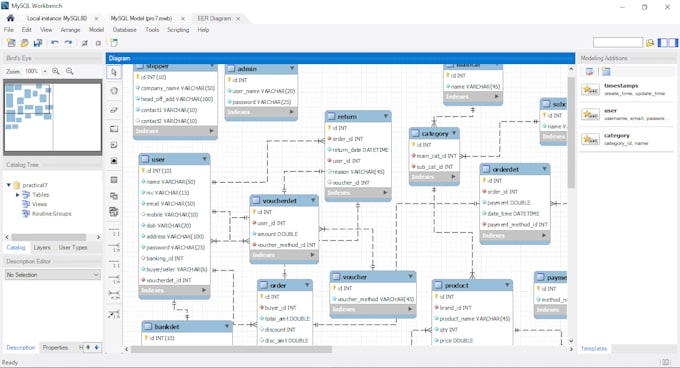
Task: Click Open Model folder toolbar icon
Action: (25, 42)
